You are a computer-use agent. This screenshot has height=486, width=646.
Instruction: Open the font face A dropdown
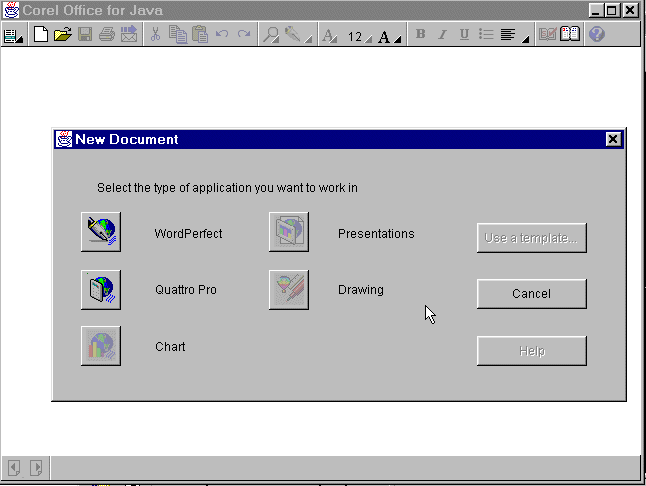point(330,35)
